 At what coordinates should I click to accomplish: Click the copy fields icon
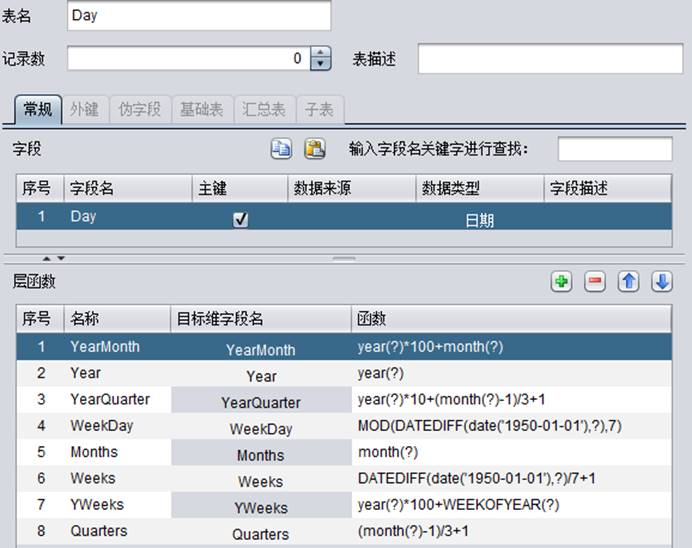pos(281,149)
